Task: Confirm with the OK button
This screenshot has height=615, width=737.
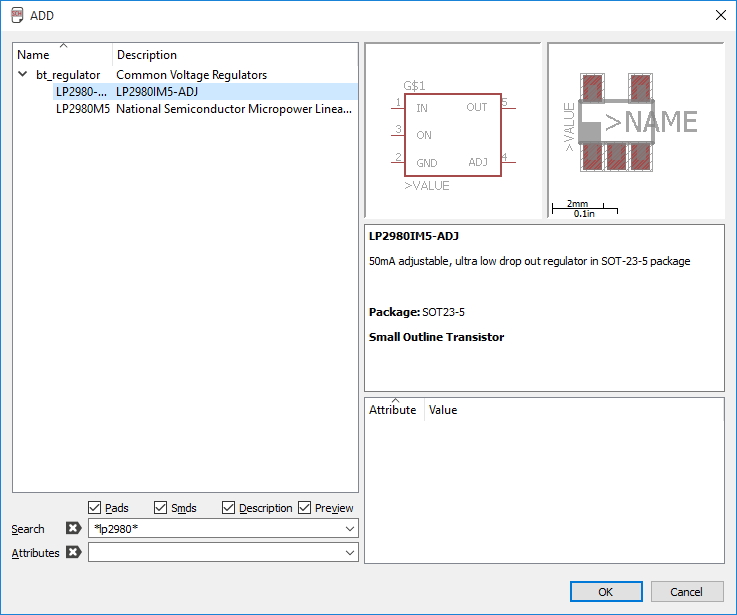Action: (606, 591)
